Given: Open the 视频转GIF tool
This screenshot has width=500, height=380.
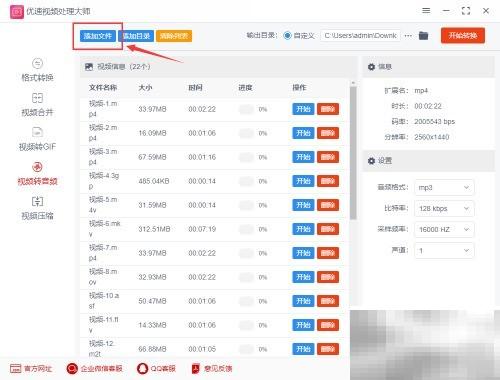Looking at the screenshot, I should (37, 139).
